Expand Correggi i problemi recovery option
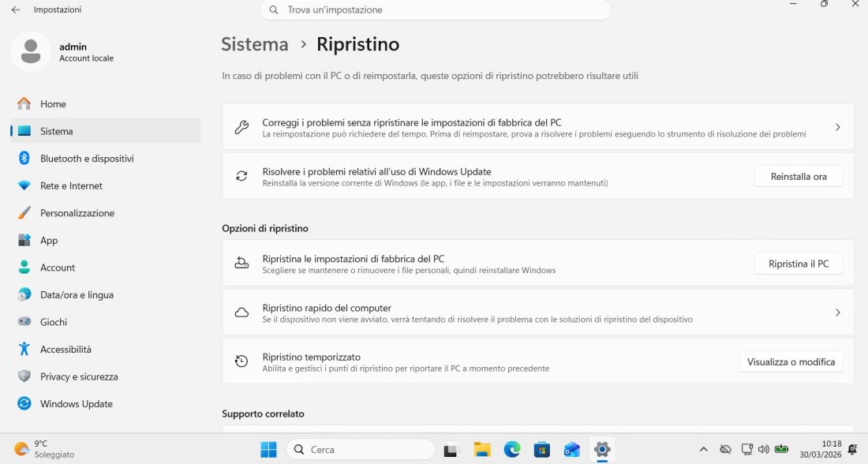This screenshot has height=464, width=868. click(x=837, y=126)
